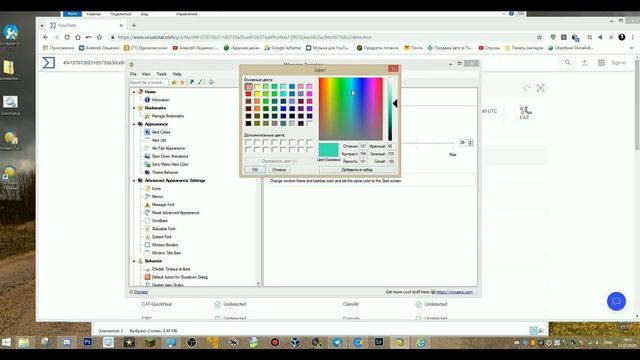Screen dimensions: 640x360
Task: Pick the white basic color swatch
Action: pos(309,123)
